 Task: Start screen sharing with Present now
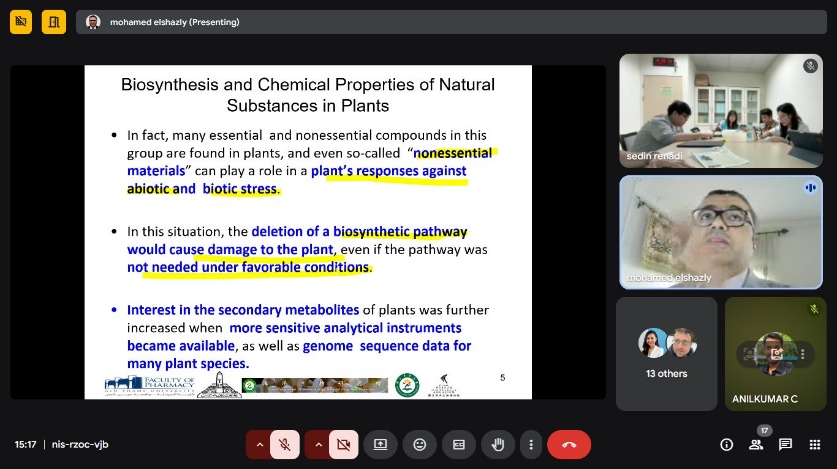tap(380, 444)
